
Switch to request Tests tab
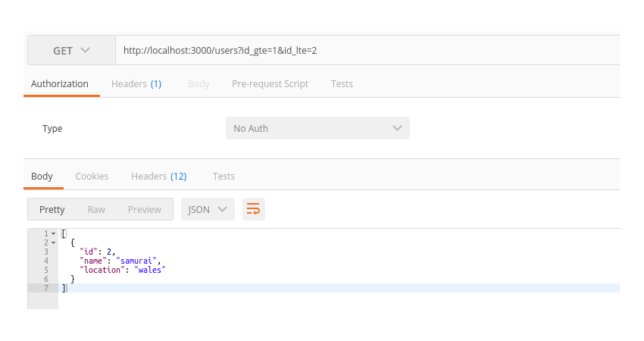click(342, 84)
